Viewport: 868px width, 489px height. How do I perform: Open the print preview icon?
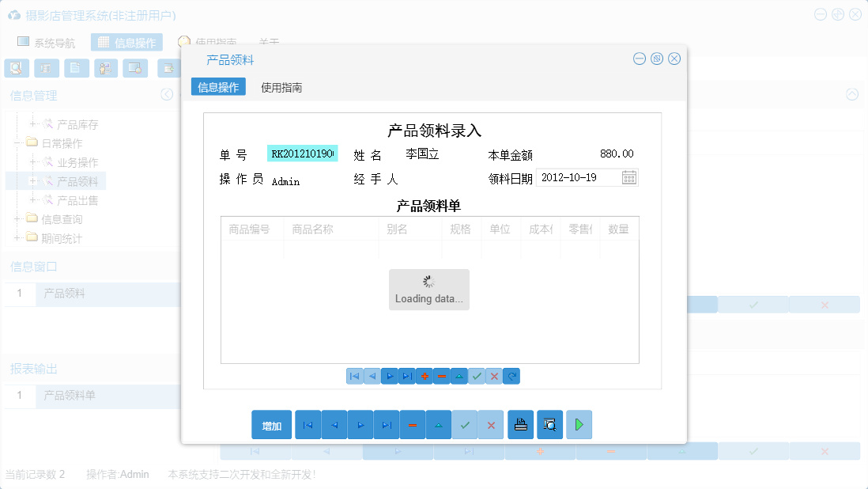(549, 425)
